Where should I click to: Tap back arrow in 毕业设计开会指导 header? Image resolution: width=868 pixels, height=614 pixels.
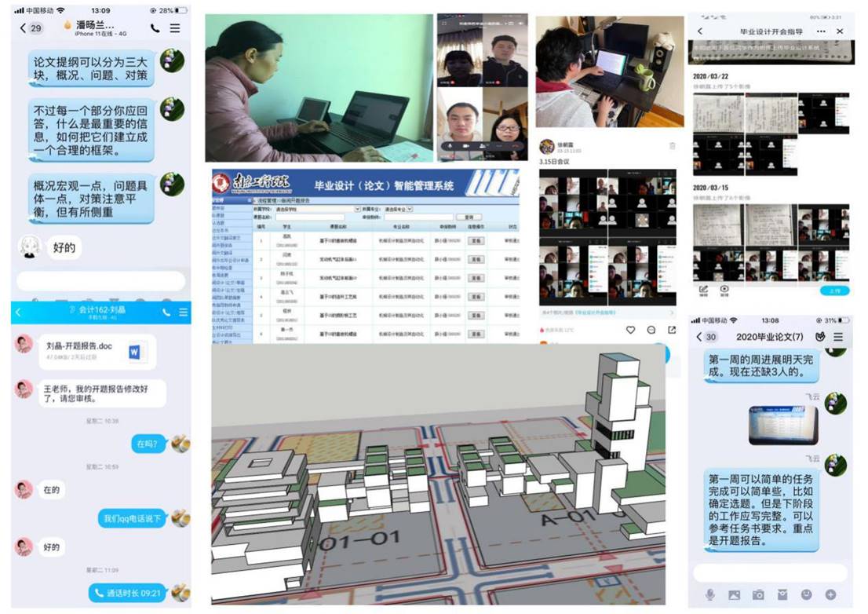click(x=700, y=31)
